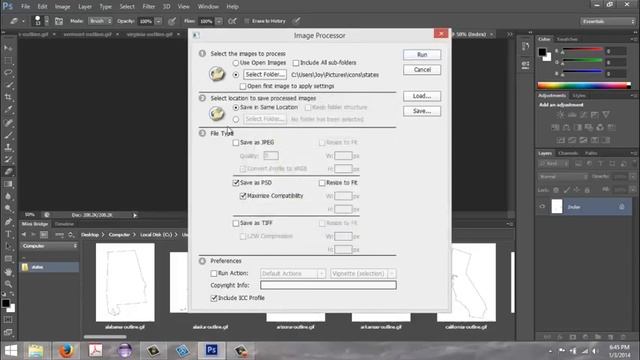The width and height of the screenshot is (640, 360).
Task: Select the Lasso tool
Action: (8, 73)
